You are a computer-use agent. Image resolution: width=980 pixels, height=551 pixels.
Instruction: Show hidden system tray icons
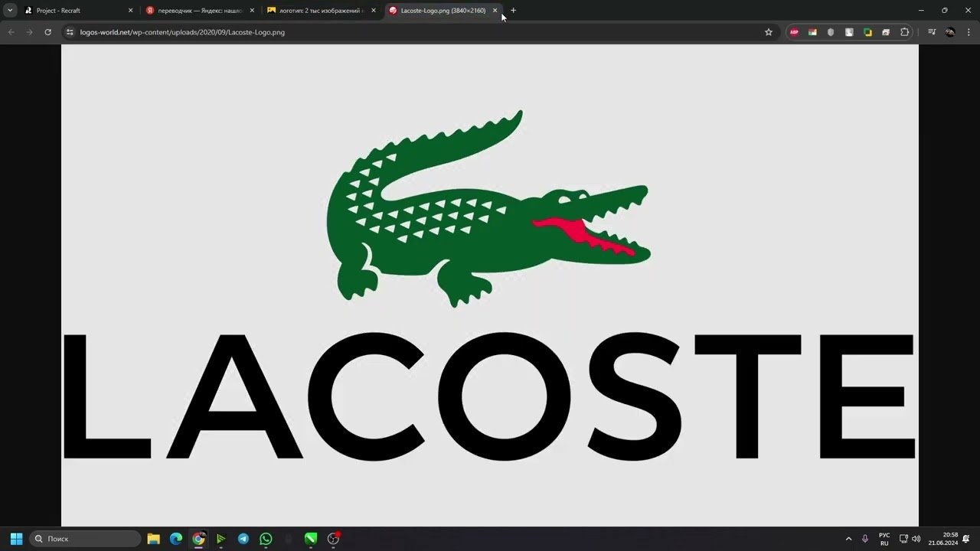click(848, 539)
